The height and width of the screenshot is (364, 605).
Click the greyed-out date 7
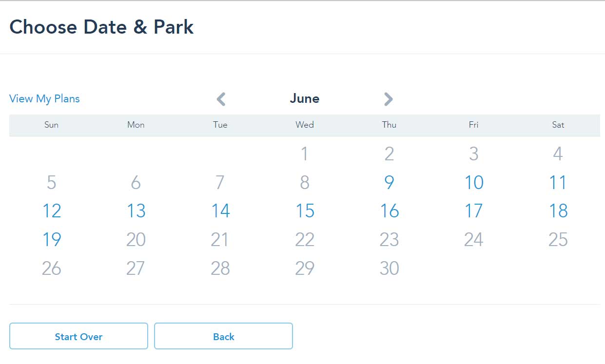[x=220, y=183]
